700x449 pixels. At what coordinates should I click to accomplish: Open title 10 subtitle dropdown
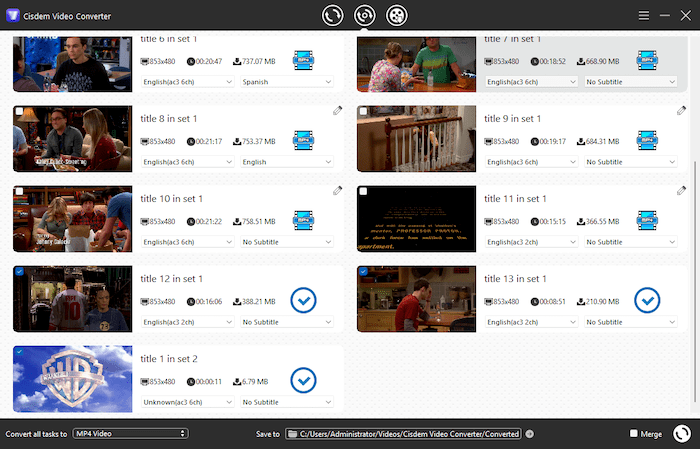click(x=287, y=242)
